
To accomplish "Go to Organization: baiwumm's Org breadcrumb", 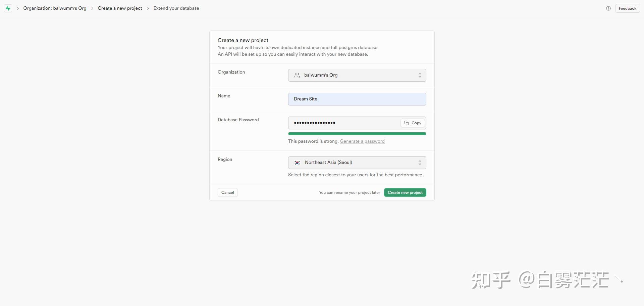I will (x=55, y=8).
